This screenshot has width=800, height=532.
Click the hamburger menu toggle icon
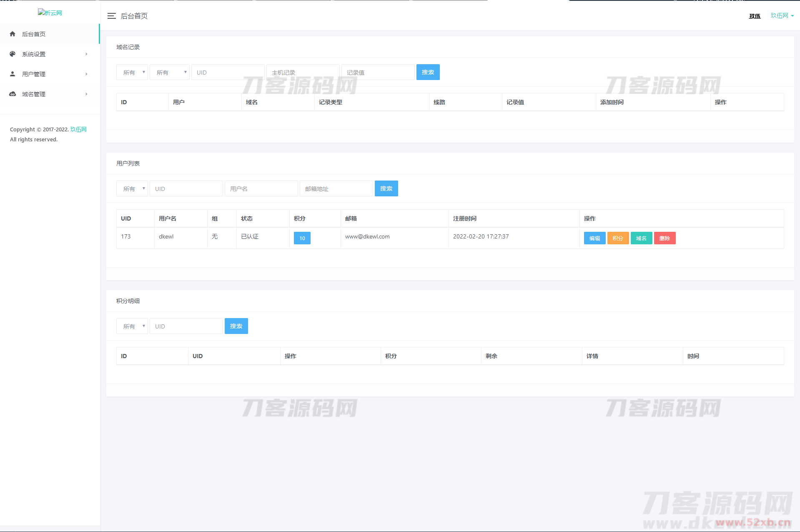click(x=111, y=16)
